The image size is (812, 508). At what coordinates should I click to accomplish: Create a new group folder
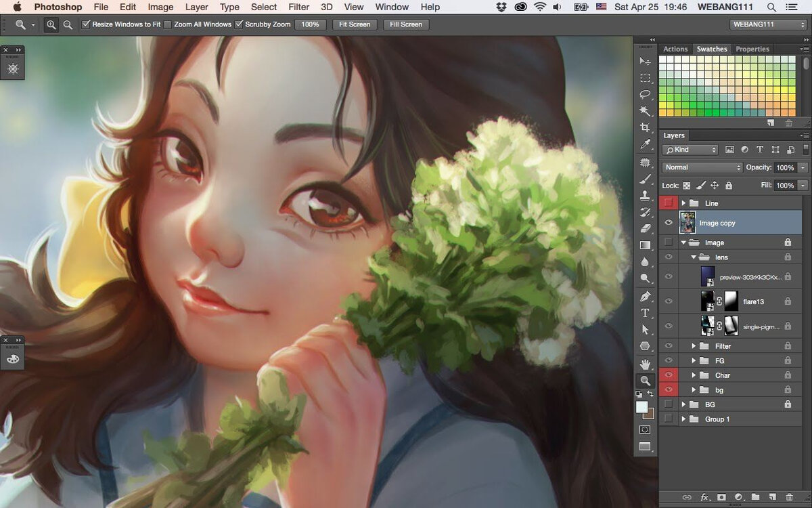pos(755,497)
